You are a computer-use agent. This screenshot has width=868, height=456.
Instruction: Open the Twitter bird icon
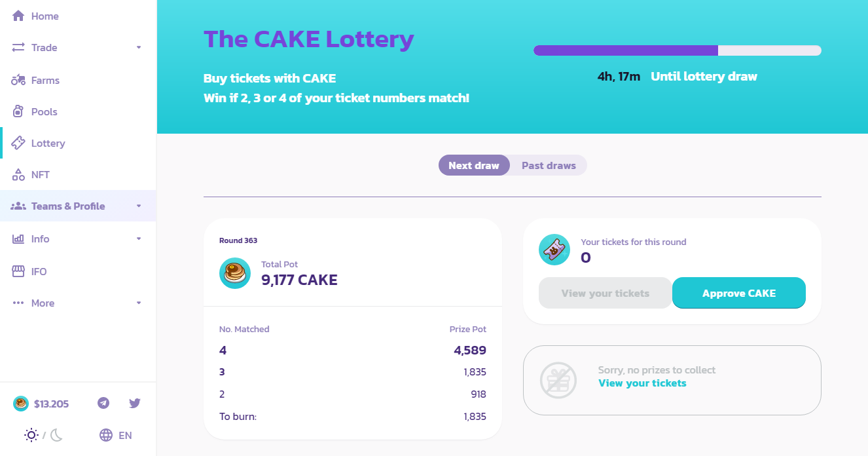pos(135,403)
